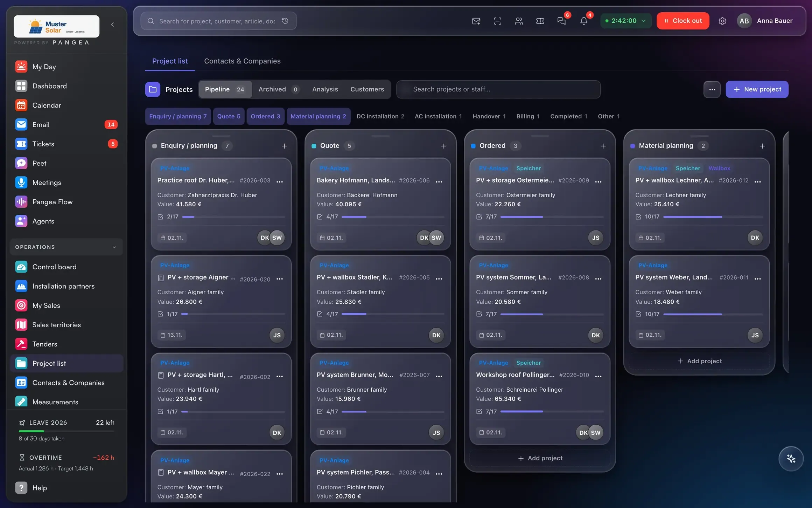Collapse the sidebar with the arrow
The image size is (812, 508).
click(x=112, y=25)
